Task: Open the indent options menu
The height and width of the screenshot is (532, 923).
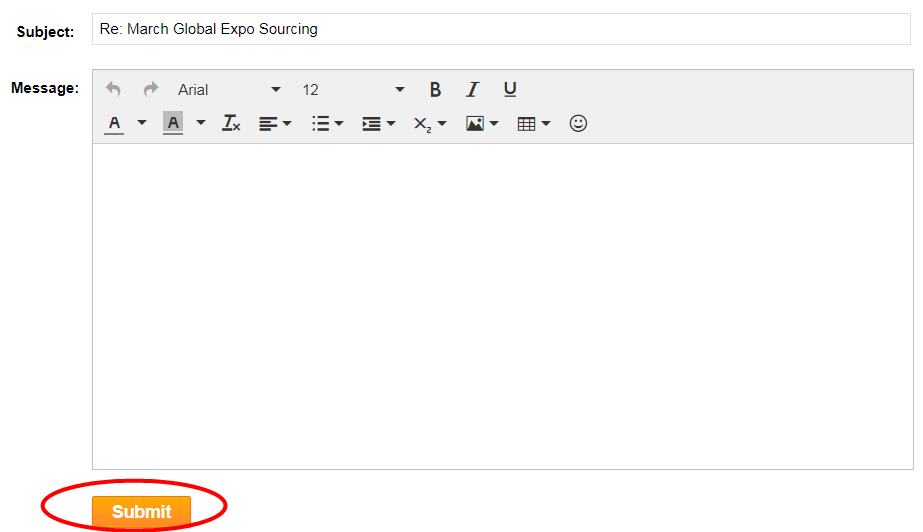Action: pyautogui.click(x=378, y=124)
